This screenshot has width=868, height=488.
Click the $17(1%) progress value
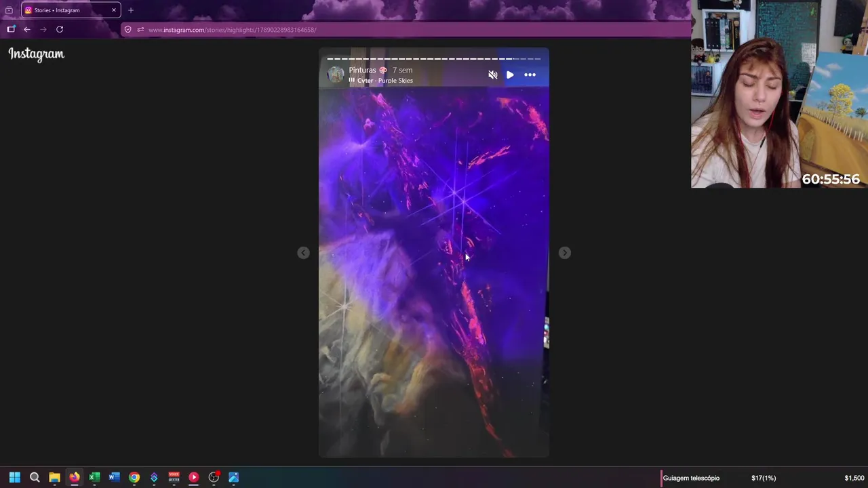(764, 478)
